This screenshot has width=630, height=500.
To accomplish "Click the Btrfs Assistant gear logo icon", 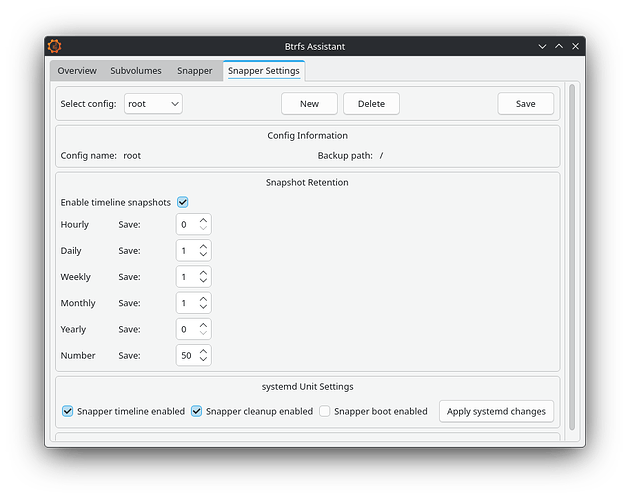I will tap(55, 46).
